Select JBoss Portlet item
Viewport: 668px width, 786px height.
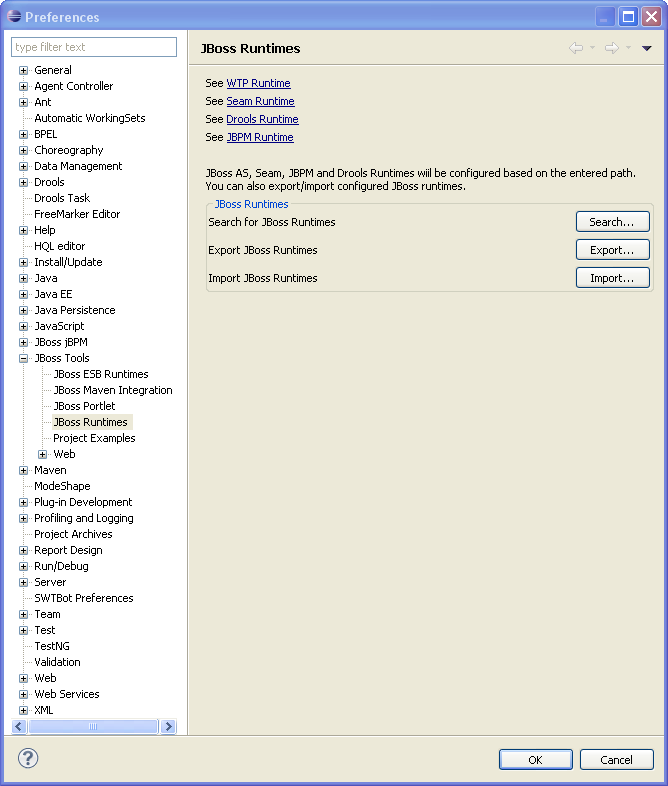pyautogui.click(x=84, y=406)
